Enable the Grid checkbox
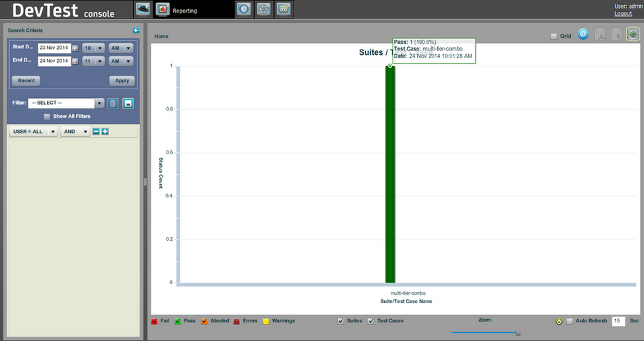 pyautogui.click(x=553, y=36)
